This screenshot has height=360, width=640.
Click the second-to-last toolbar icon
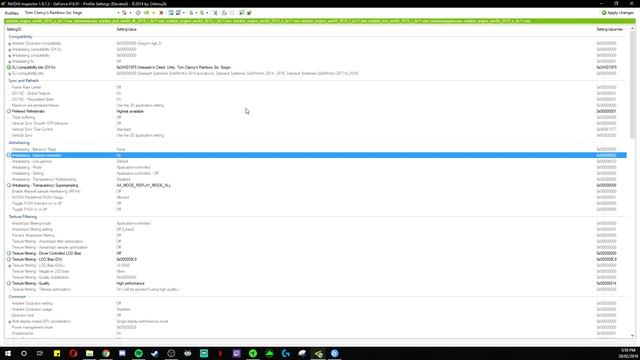coord(241,13)
